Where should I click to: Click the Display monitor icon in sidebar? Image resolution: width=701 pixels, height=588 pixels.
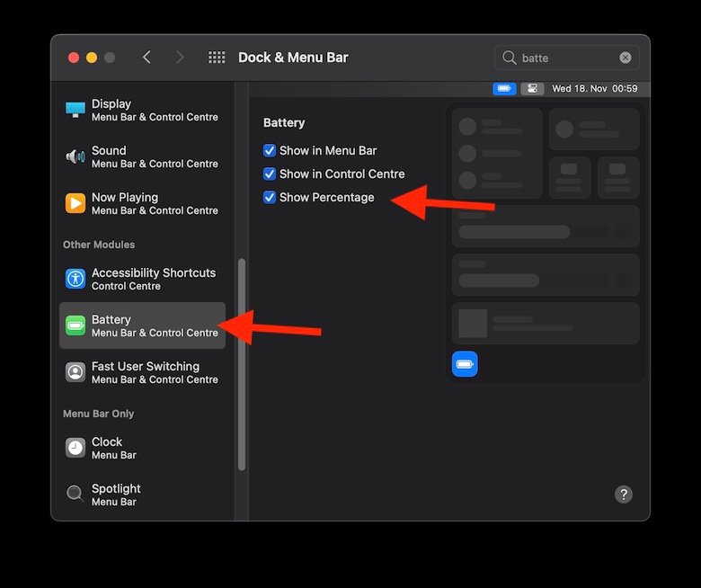[75, 110]
